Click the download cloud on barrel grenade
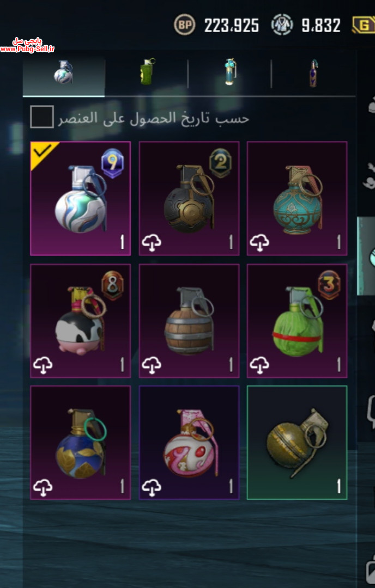375x588 pixels. pyautogui.click(x=152, y=365)
